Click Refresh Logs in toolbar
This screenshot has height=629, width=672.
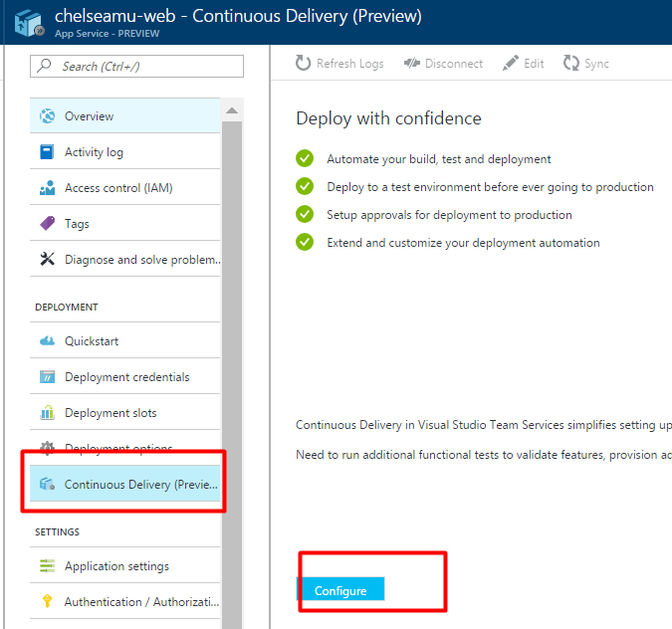coord(339,64)
